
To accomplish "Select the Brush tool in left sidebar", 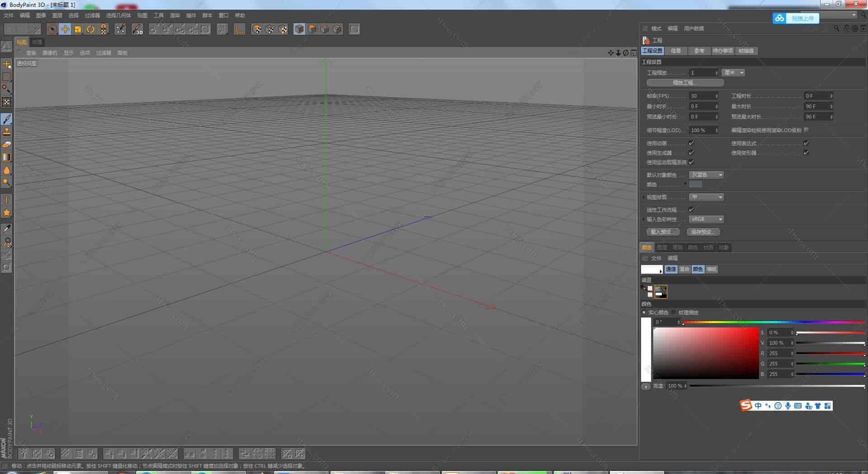I will [7, 119].
